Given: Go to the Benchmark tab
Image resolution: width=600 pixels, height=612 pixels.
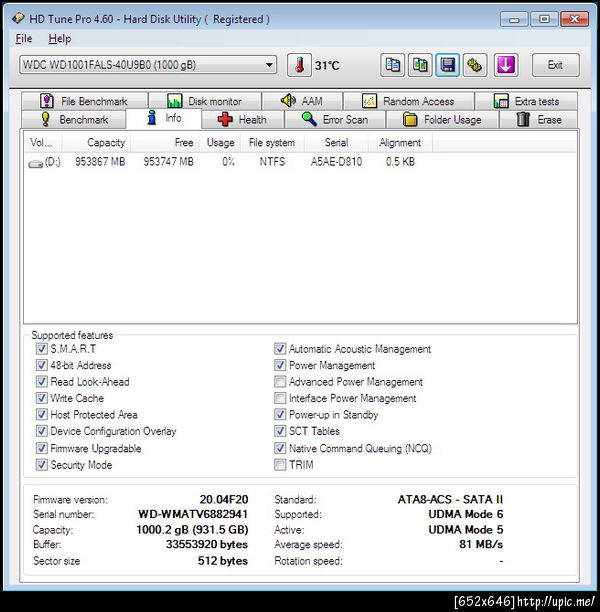Looking at the screenshot, I should point(74,119).
